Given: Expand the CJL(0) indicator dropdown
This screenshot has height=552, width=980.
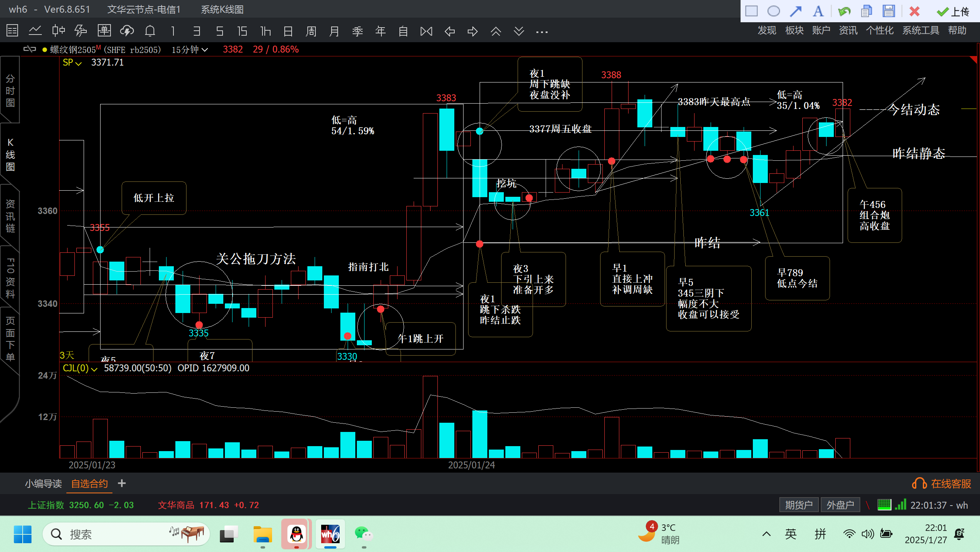Looking at the screenshot, I should click(x=80, y=369).
